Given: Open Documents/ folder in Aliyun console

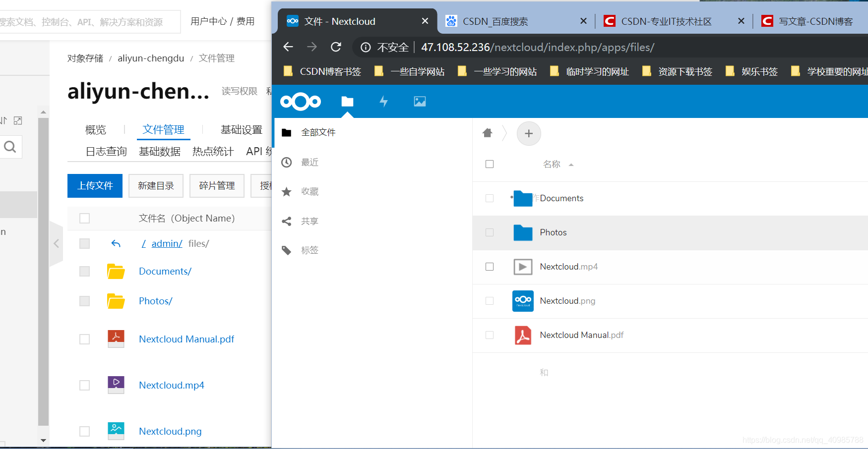Looking at the screenshot, I should pyautogui.click(x=165, y=271).
